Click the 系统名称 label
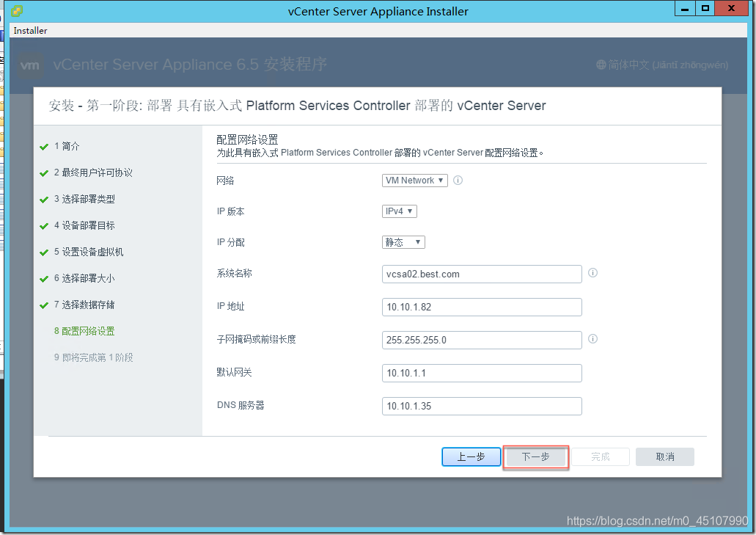This screenshot has height=535, width=756. [235, 274]
